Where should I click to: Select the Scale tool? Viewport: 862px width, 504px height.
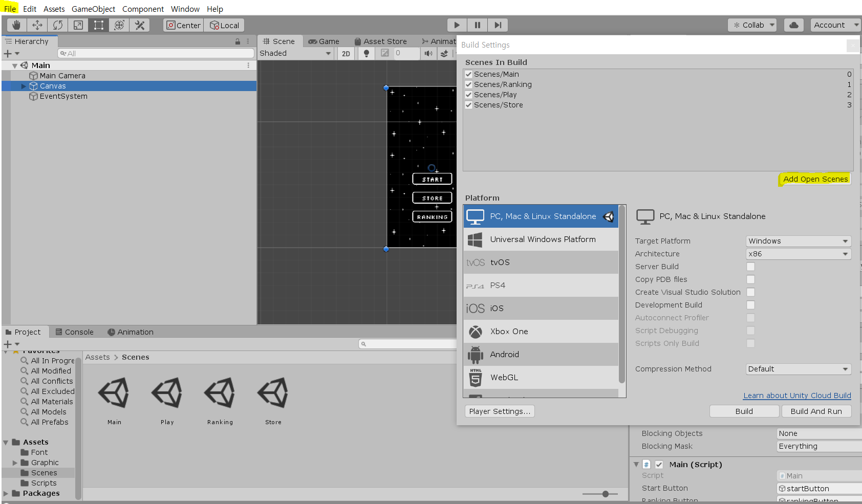click(x=78, y=25)
